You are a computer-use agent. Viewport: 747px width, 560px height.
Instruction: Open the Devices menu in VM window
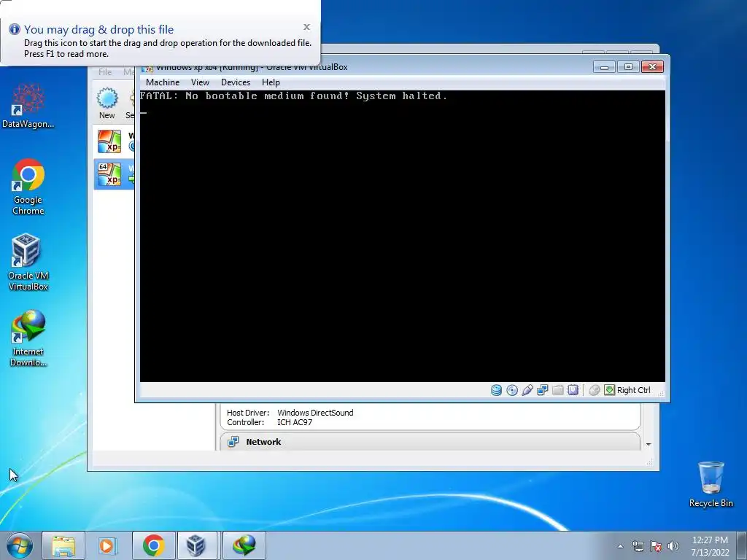coord(236,82)
